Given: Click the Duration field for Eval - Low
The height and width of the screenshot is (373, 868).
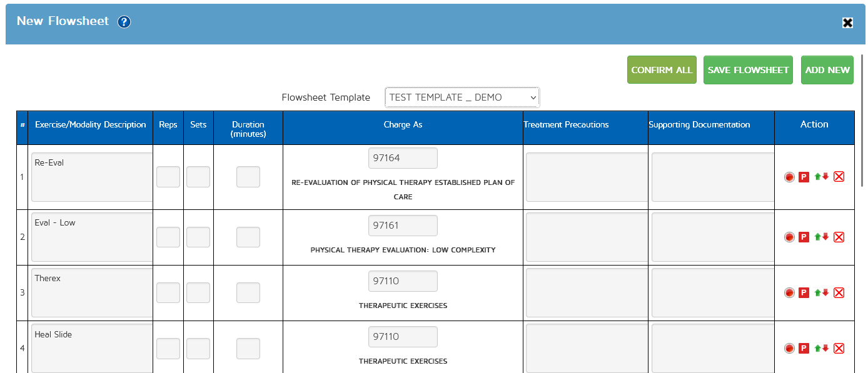Looking at the screenshot, I should 248,237.
